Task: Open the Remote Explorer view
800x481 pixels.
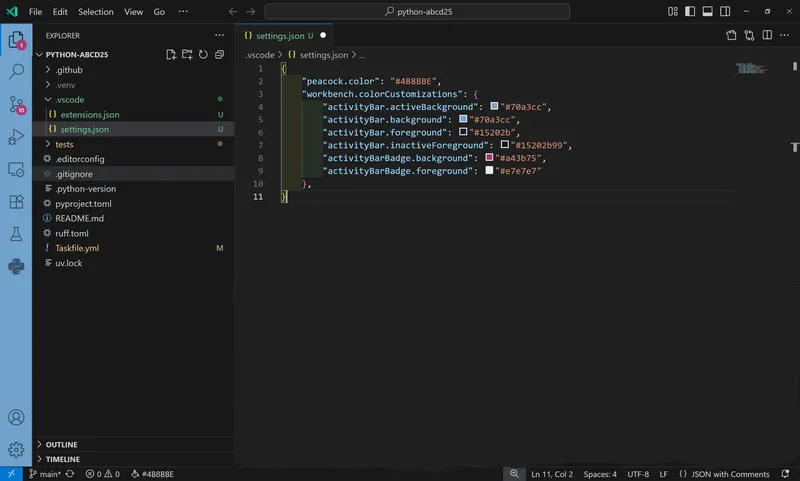Action: (x=16, y=169)
